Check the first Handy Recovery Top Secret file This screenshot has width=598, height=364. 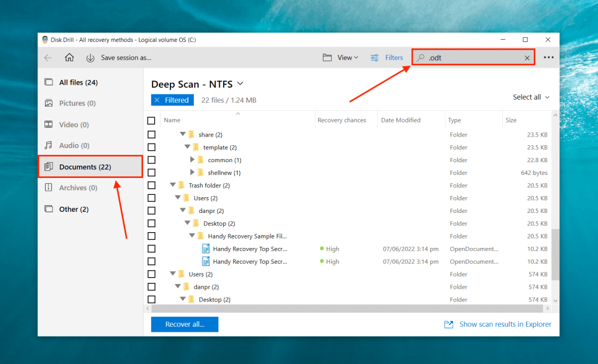(x=151, y=249)
